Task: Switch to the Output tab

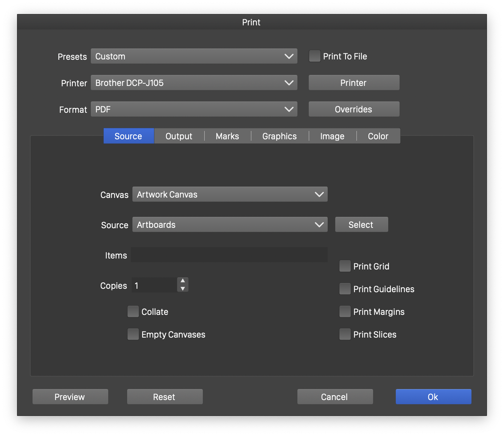Action: tap(179, 136)
